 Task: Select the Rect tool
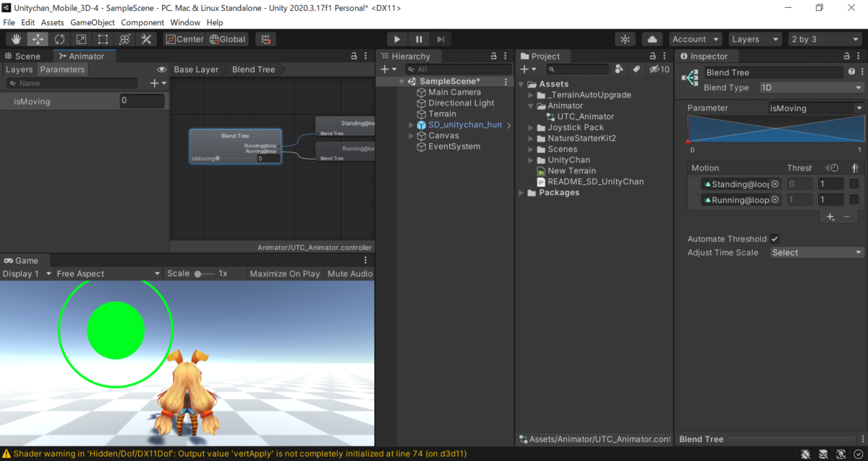pos(103,39)
